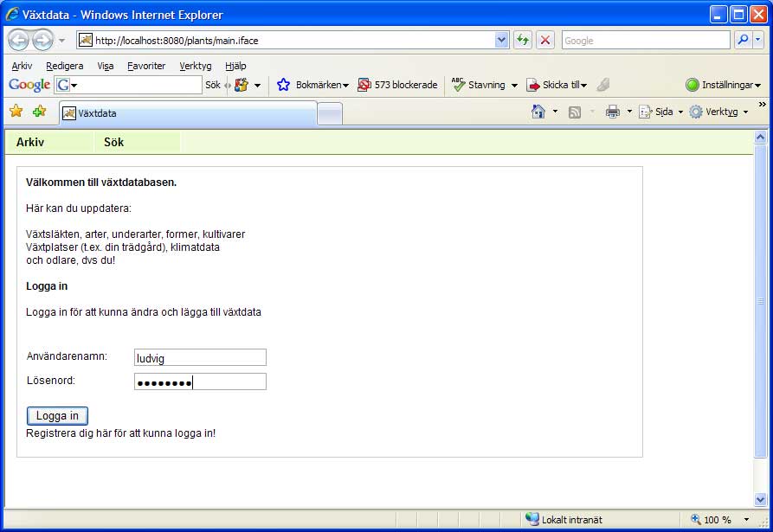Click the Print printer icon

tap(613, 112)
